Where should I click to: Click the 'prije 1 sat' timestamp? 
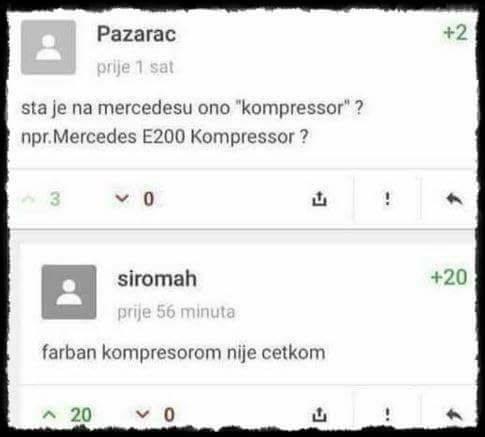click(x=135, y=67)
